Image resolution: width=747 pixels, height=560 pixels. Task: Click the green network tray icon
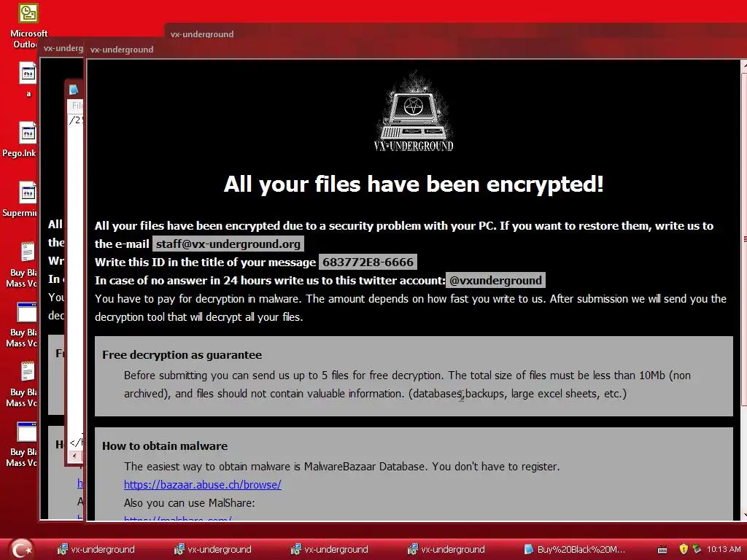coord(697,549)
